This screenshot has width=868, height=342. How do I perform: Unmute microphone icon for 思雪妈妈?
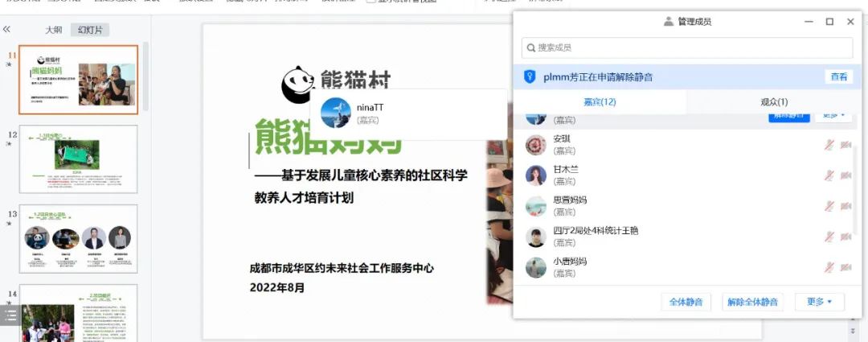(x=829, y=206)
